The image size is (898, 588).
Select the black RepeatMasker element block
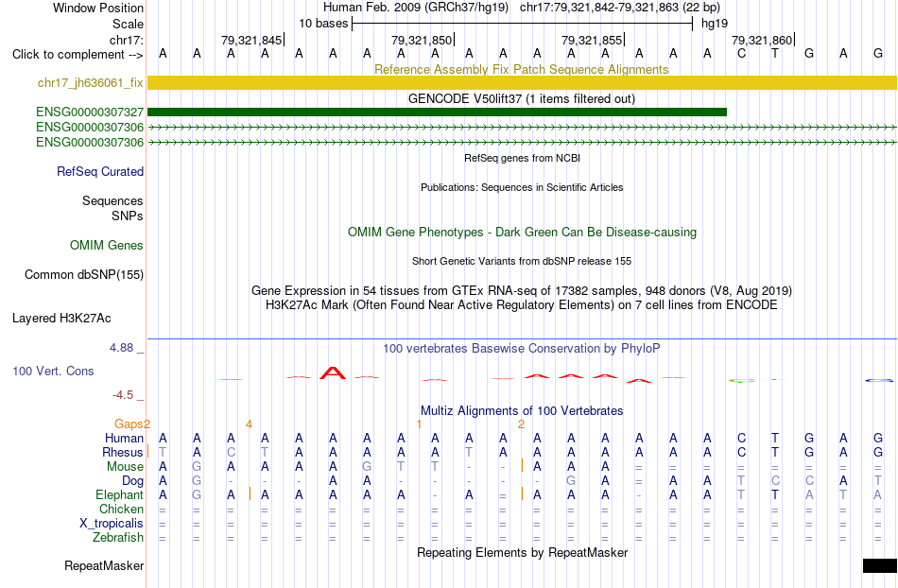click(880, 565)
